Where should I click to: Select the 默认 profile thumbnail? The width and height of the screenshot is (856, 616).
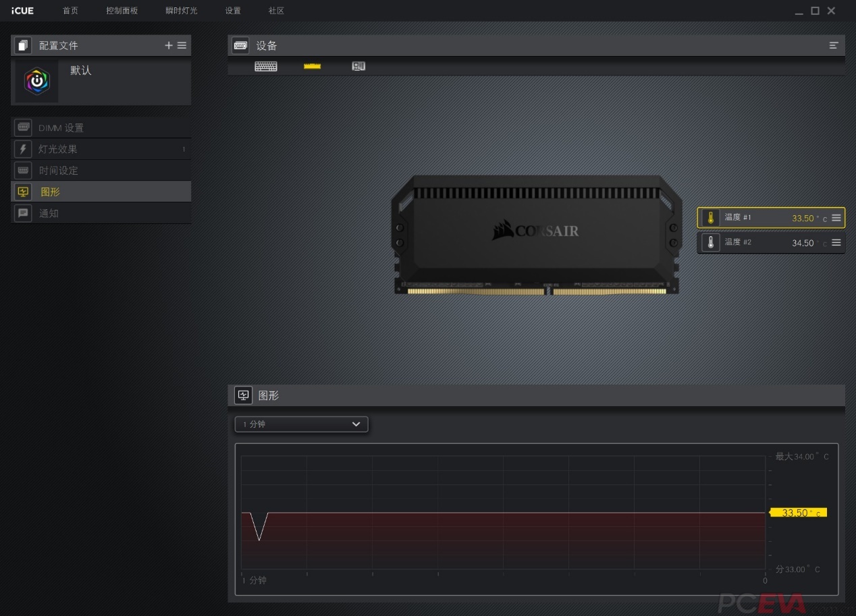click(36, 81)
